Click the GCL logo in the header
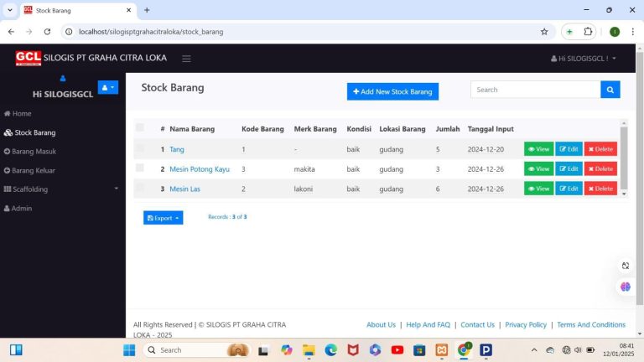 coord(29,58)
